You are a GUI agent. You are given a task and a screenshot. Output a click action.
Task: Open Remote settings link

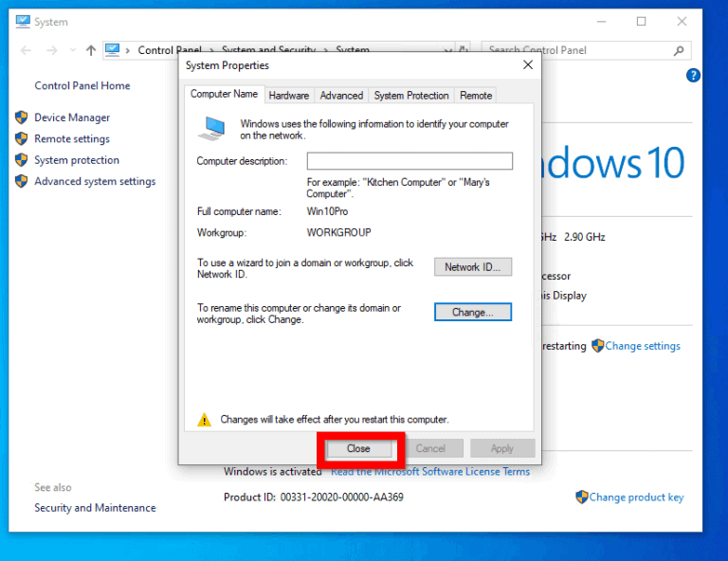point(72,138)
